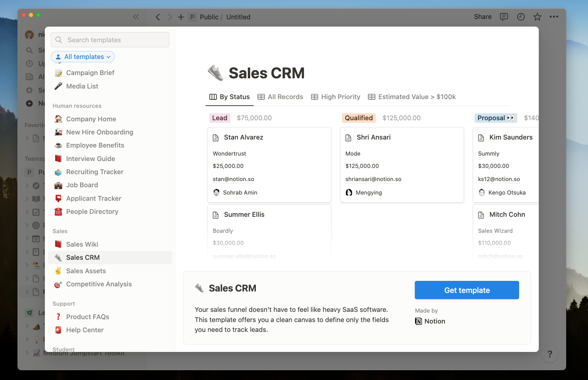
Task: Click the target icon beside Competitive Analysis
Action: click(x=58, y=284)
